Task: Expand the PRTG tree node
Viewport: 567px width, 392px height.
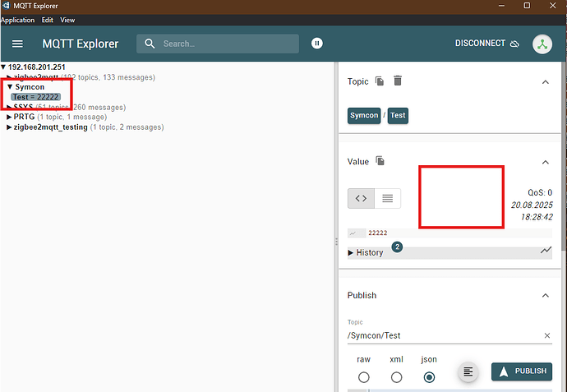Action: 9,117
